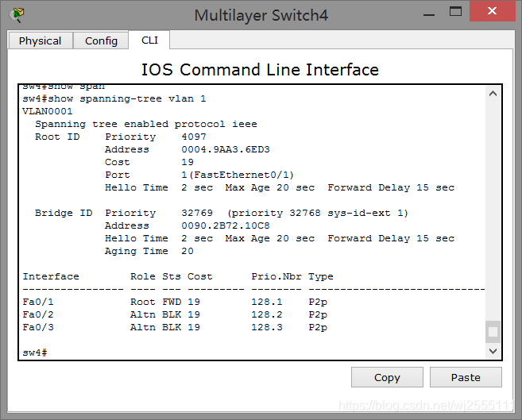Close the Multilayer Switch4 window
Viewport: 522px width, 420px height.
(493, 11)
